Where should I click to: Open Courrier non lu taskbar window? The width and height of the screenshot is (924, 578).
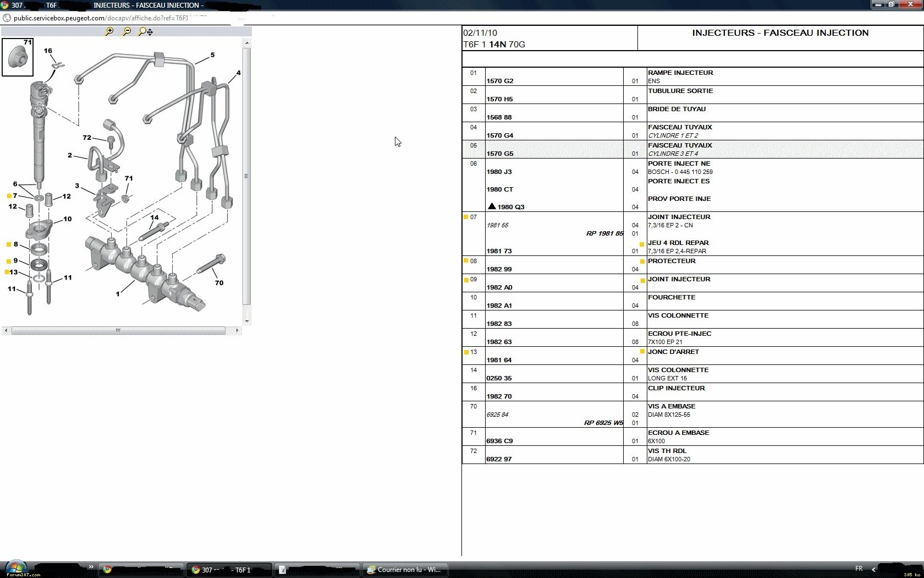[405, 570]
